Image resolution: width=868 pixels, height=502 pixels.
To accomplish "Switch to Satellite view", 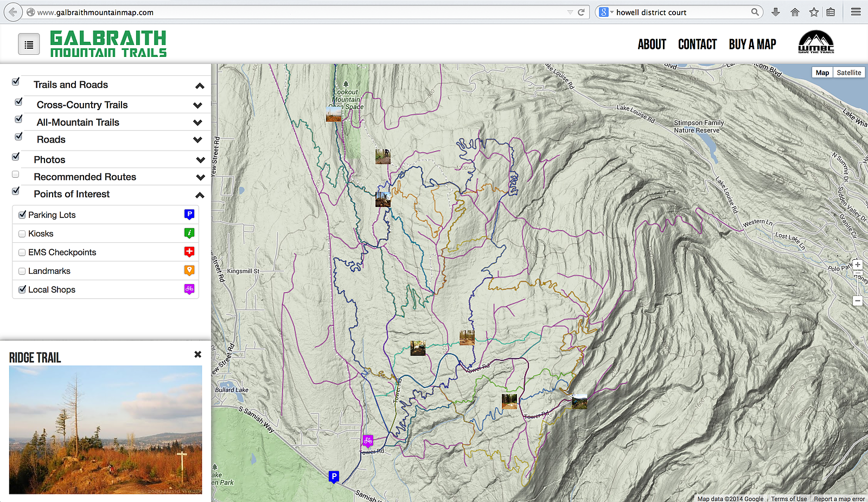I will 849,73.
